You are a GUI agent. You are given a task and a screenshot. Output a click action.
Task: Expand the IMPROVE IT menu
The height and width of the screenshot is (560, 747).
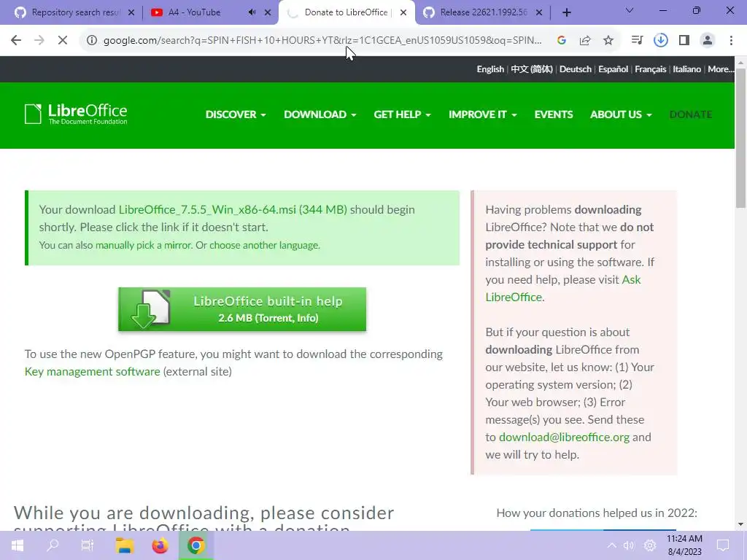pos(483,114)
